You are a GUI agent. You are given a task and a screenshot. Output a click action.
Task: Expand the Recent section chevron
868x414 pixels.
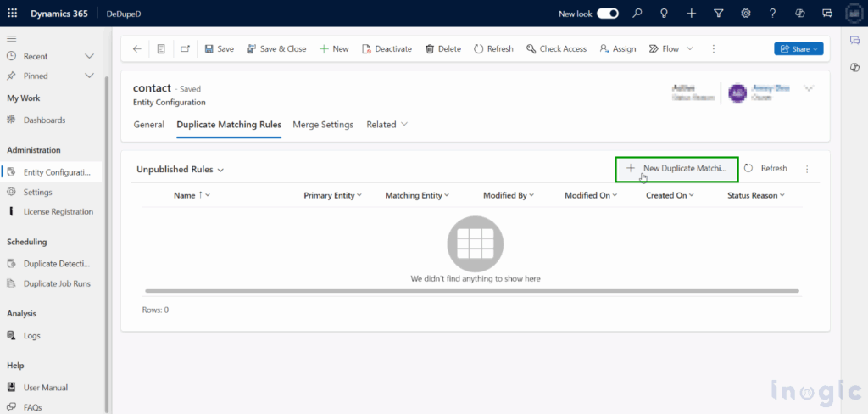89,56
